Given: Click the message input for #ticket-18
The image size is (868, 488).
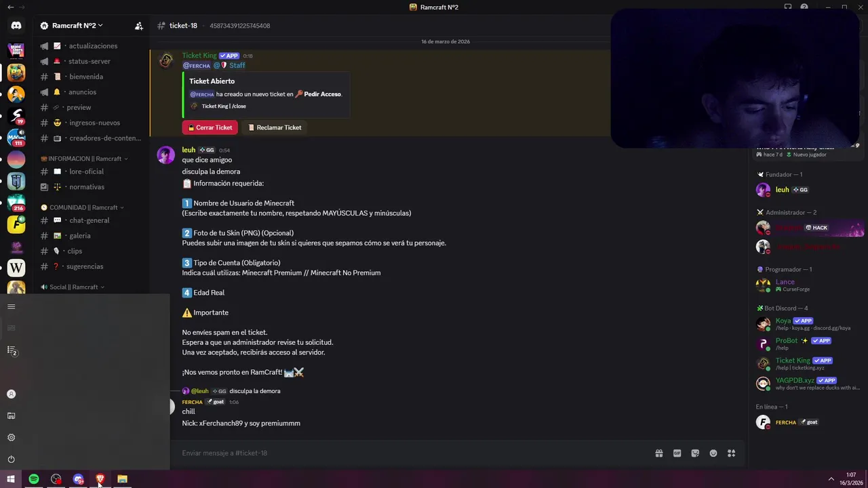Looking at the screenshot, I should pos(407,453).
